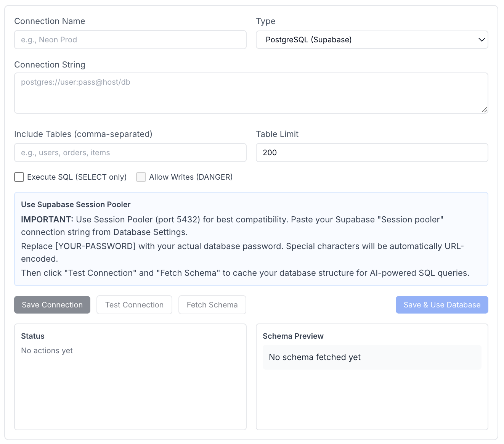
Task: Enable the Execute SQL (SELECT only) checkbox
Action: coord(19,177)
